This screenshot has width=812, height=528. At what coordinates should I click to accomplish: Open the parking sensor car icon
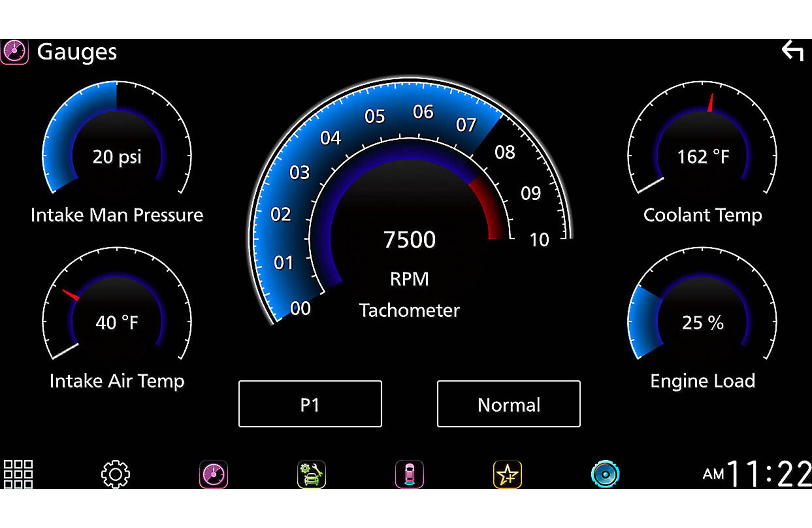tap(410, 474)
